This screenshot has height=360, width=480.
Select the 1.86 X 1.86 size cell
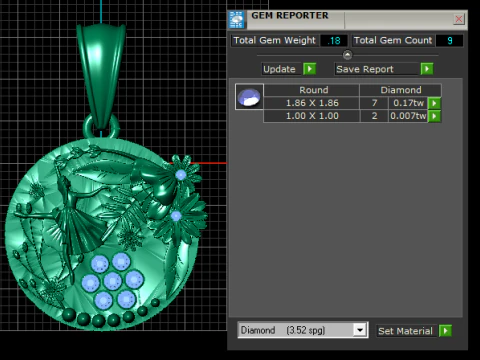(x=312, y=103)
